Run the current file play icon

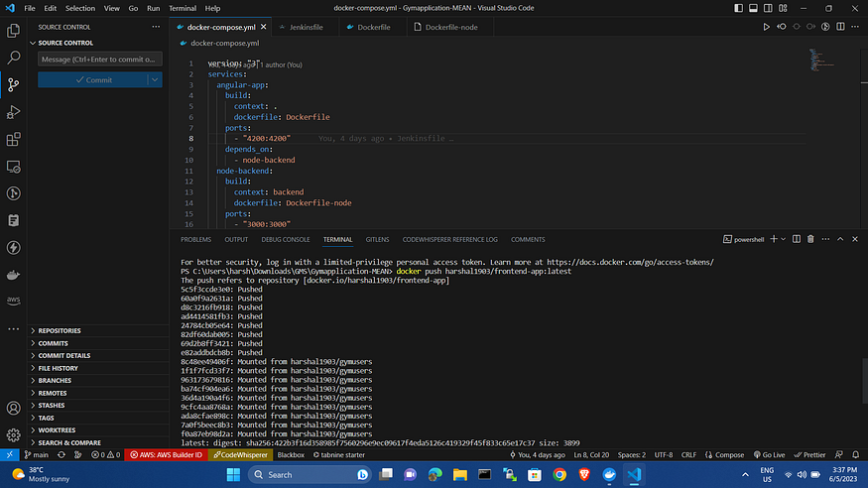(766, 27)
